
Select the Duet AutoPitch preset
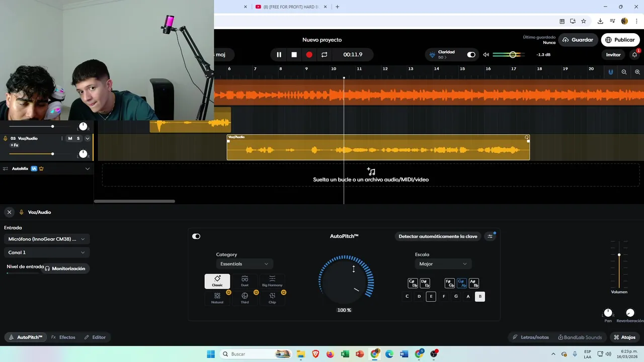tap(245, 281)
